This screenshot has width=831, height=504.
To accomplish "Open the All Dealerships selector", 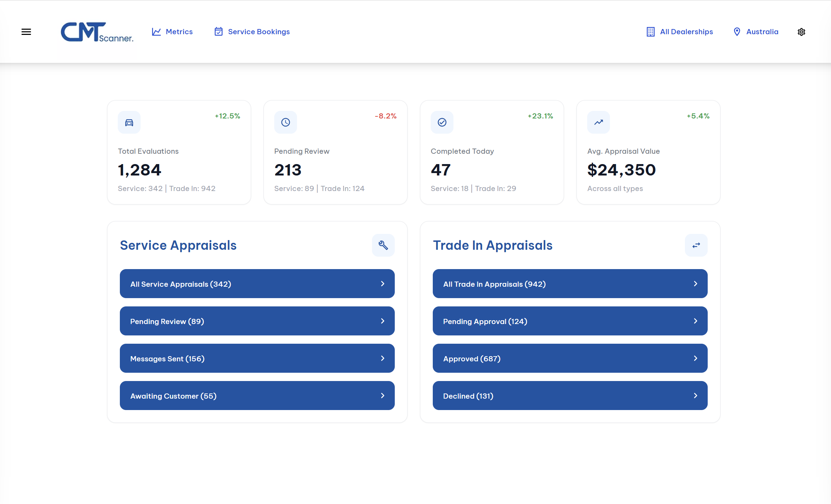I will tap(680, 32).
